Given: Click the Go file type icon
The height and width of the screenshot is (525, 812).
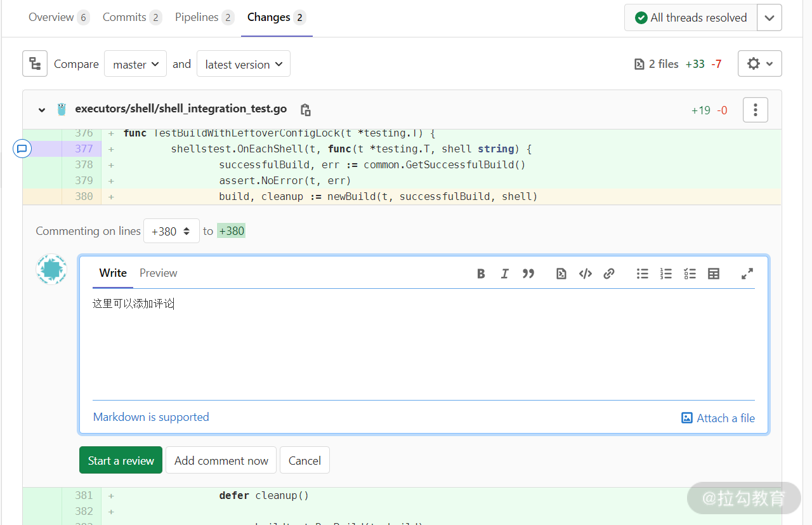Looking at the screenshot, I should 62,109.
